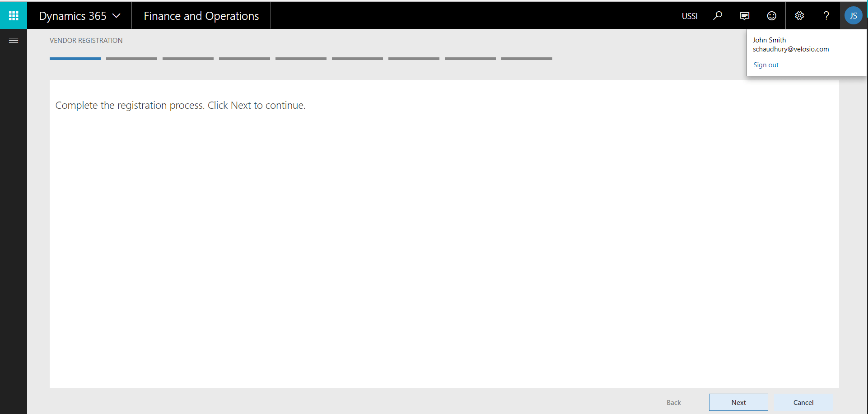Send feedback via the smiley icon
This screenshot has height=414, width=868.
pyautogui.click(x=771, y=15)
